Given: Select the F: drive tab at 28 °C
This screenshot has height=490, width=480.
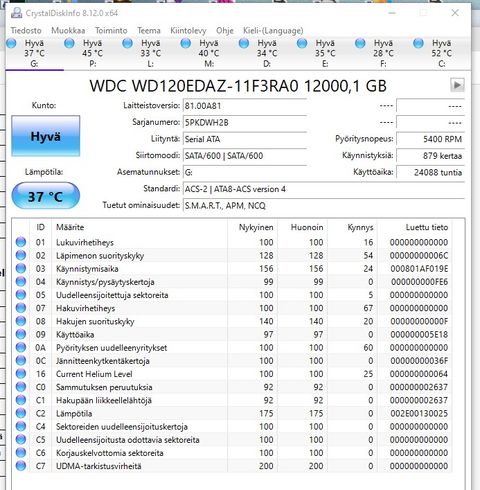Looking at the screenshot, I should [375, 53].
